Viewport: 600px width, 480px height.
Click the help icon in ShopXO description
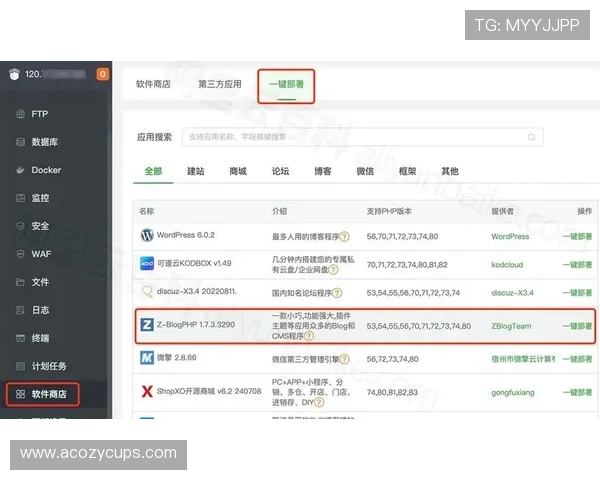319,402
